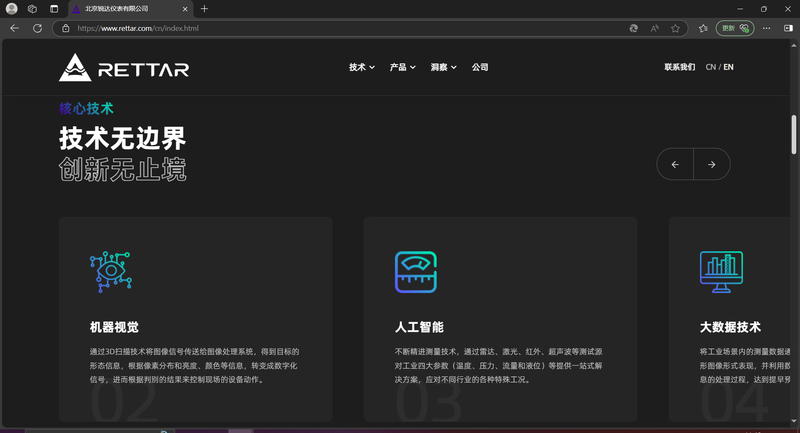Go back to the previous page

[14, 28]
